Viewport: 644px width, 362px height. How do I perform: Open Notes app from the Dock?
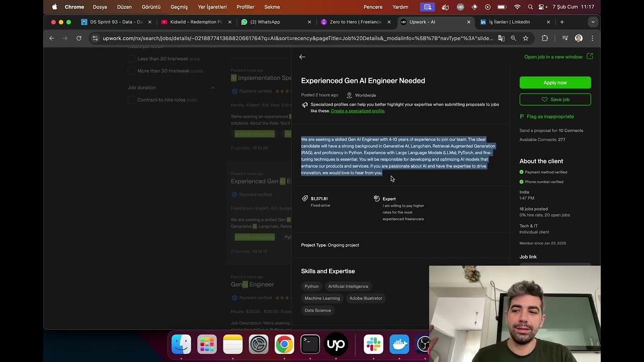pos(233,344)
